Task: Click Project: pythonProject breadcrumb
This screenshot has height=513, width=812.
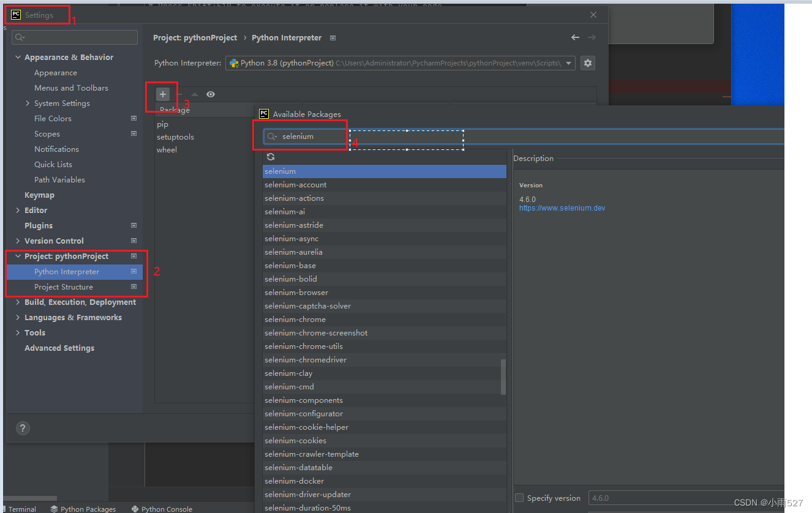Action: (195, 37)
